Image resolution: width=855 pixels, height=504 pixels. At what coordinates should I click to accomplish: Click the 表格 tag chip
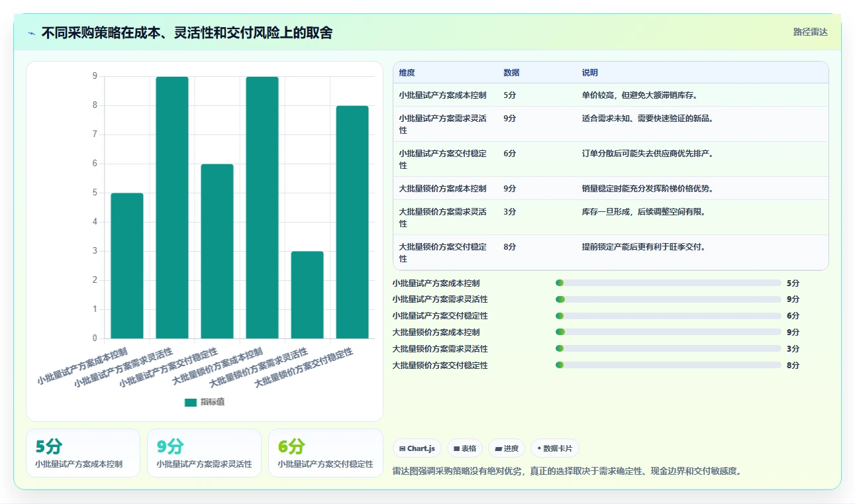pyautogui.click(x=464, y=448)
